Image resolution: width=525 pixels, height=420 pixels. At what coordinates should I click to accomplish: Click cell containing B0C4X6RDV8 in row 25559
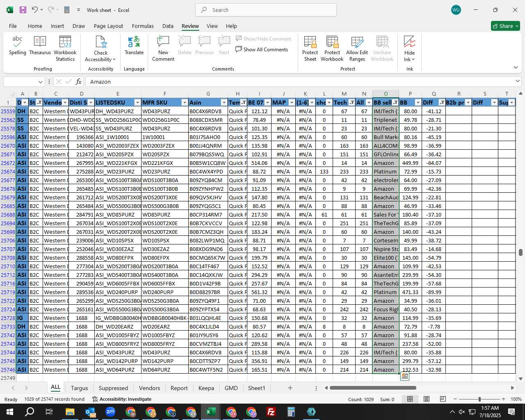coord(208,111)
